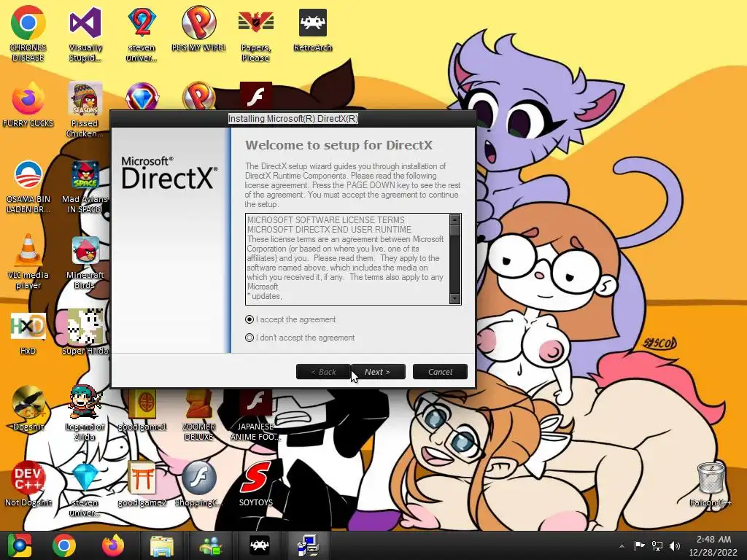Select the recycle bin 'Falcon C++' icon
The image size is (747, 560).
(x=711, y=483)
